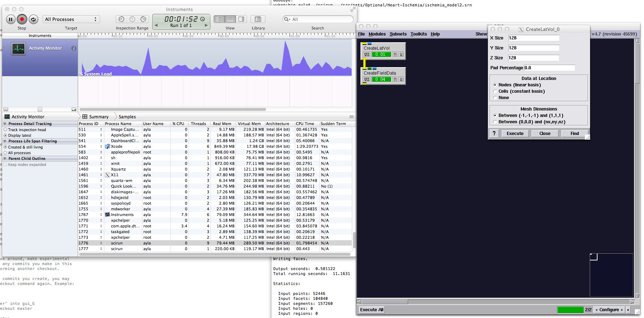Click Xcode row icon in process list
Viewport: 644px width, 318px height.
(x=108, y=146)
